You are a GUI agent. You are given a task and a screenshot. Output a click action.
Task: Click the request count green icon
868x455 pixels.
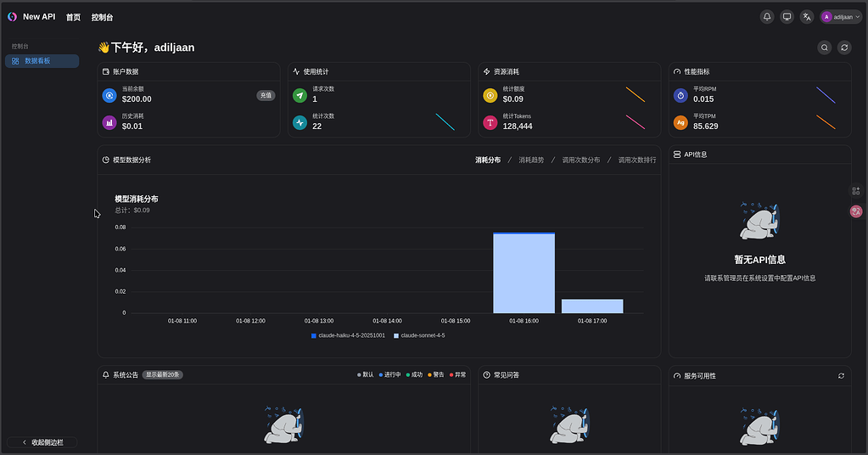pos(300,95)
